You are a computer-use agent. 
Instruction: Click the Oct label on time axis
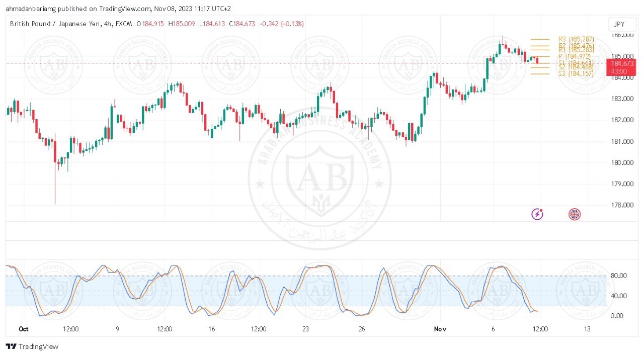point(24,329)
